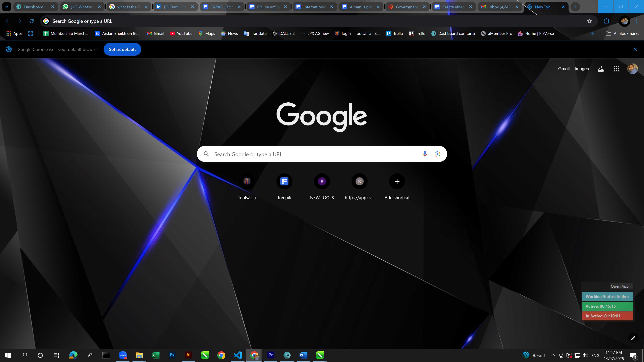The height and width of the screenshot is (362, 644).
Task: Open the Home | PixVerse bookmark
Action: point(536,34)
